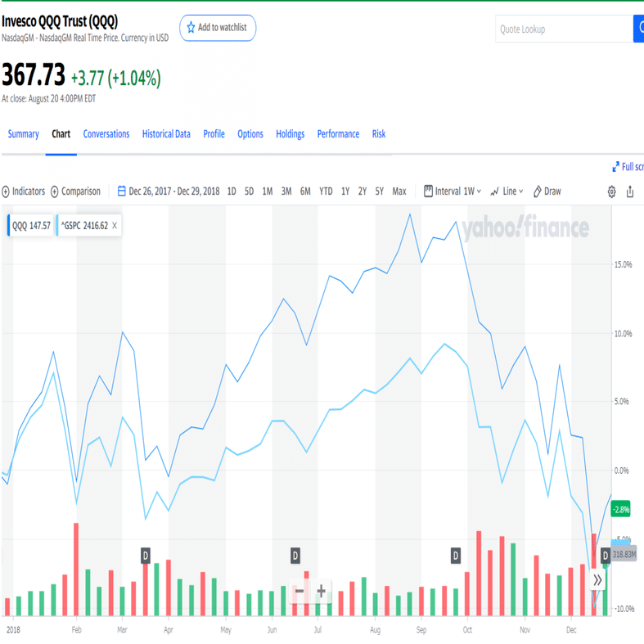Open the Summary tab
644x644 pixels.
point(24,134)
